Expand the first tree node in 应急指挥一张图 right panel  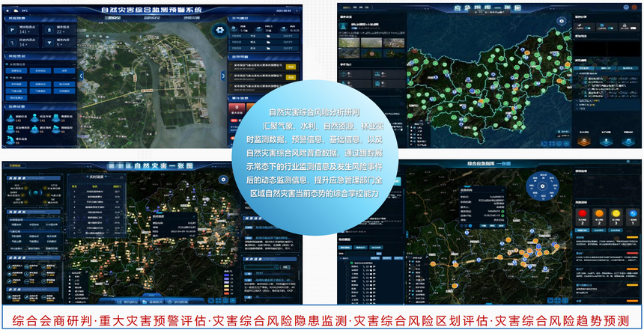pos(577,73)
